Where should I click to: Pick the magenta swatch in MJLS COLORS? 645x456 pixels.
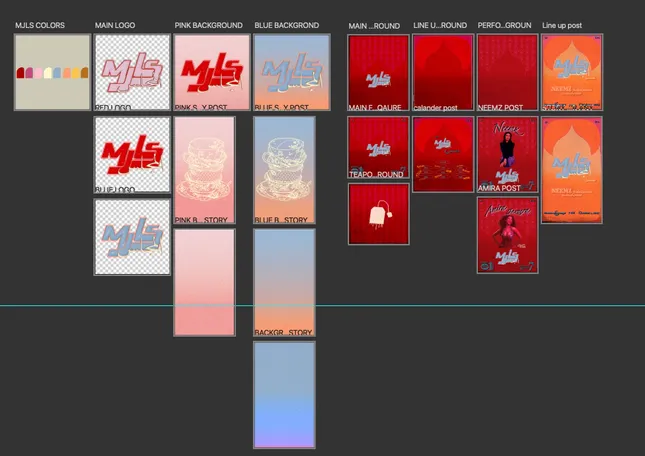pos(29,73)
